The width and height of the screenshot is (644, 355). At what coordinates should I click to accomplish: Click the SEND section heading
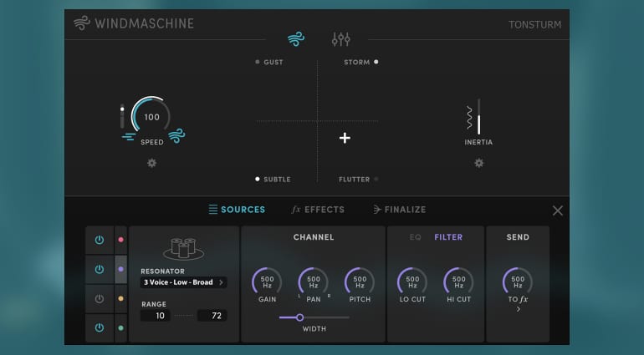518,237
